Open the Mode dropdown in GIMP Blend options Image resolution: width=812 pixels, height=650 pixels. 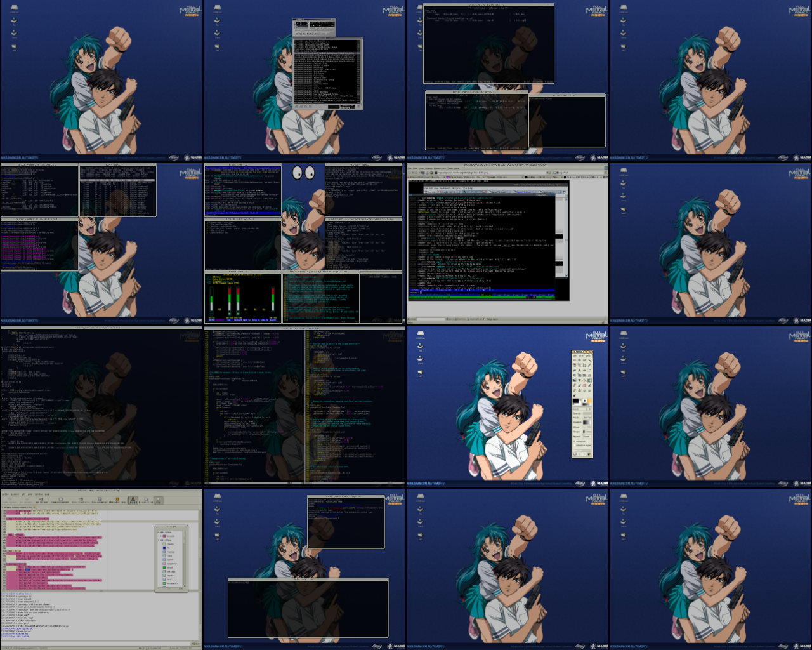pos(587,418)
